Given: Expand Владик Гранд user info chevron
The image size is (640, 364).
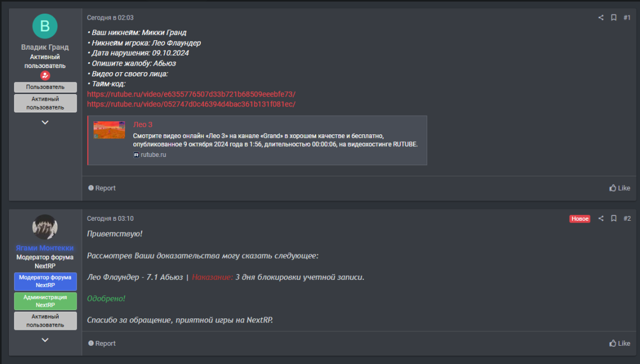Looking at the screenshot, I should pos(45,123).
